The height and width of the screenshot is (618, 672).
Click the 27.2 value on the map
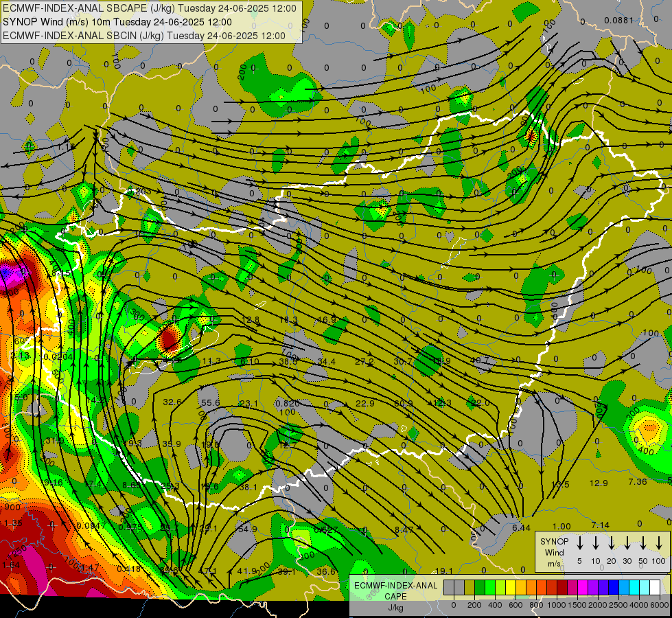[364, 362]
